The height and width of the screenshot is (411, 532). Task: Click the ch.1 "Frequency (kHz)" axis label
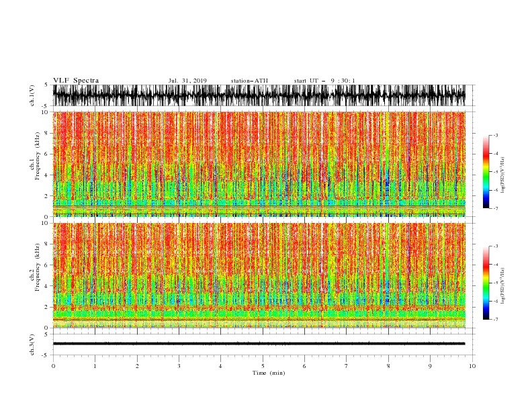[x=38, y=156]
